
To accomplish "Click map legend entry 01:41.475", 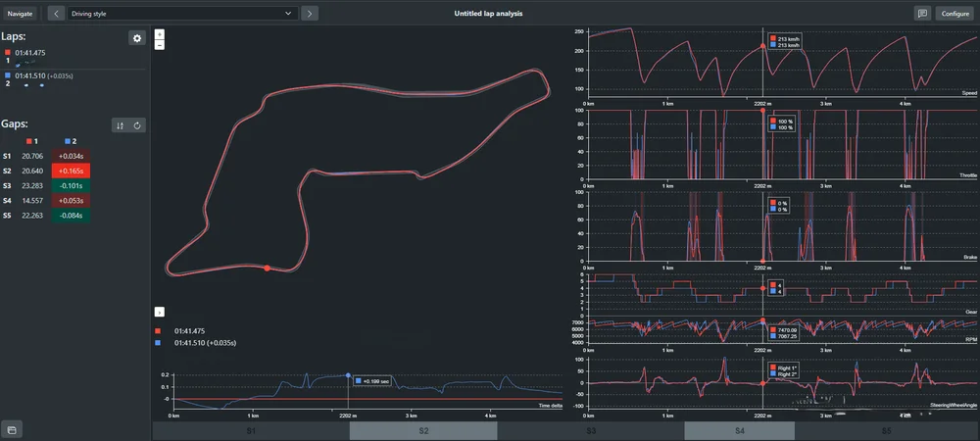I will [x=190, y=331].
